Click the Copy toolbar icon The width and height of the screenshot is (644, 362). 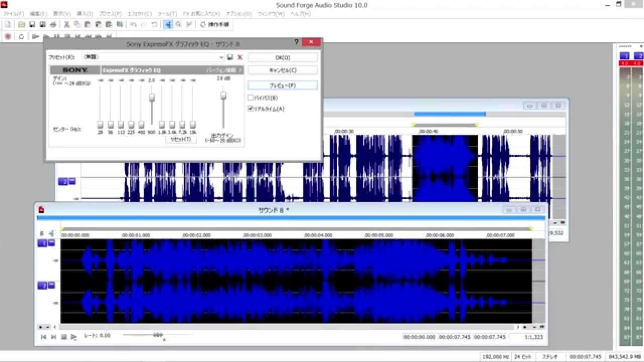click(x=77, y=24)
